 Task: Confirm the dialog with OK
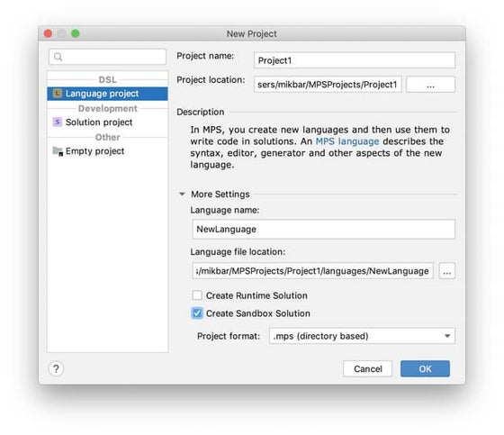[425, 368]
